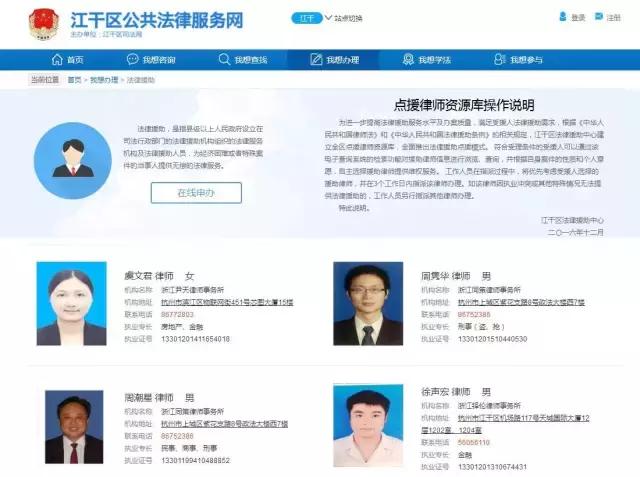
Task: Click the heading 点援律师资源库操作说明
Action: 464,105
